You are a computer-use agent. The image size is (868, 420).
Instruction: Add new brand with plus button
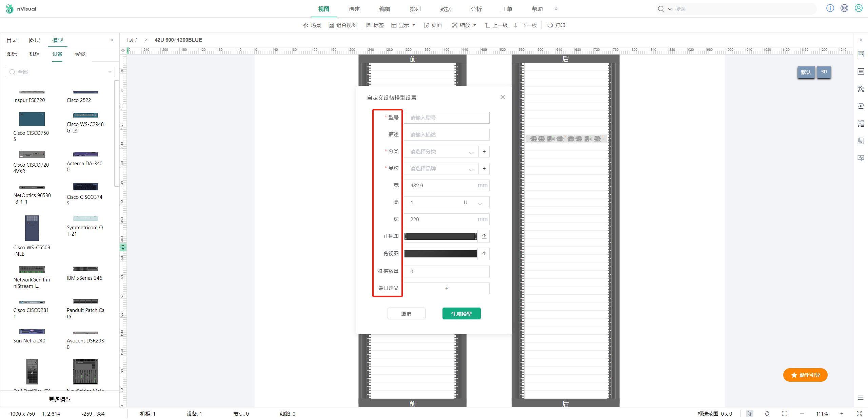click(x=484, y=169)
